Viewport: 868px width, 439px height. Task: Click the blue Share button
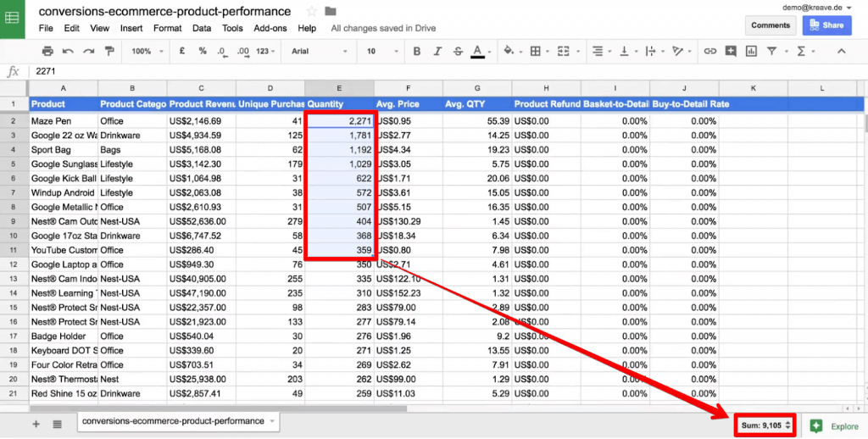click(x=827, y=25)
